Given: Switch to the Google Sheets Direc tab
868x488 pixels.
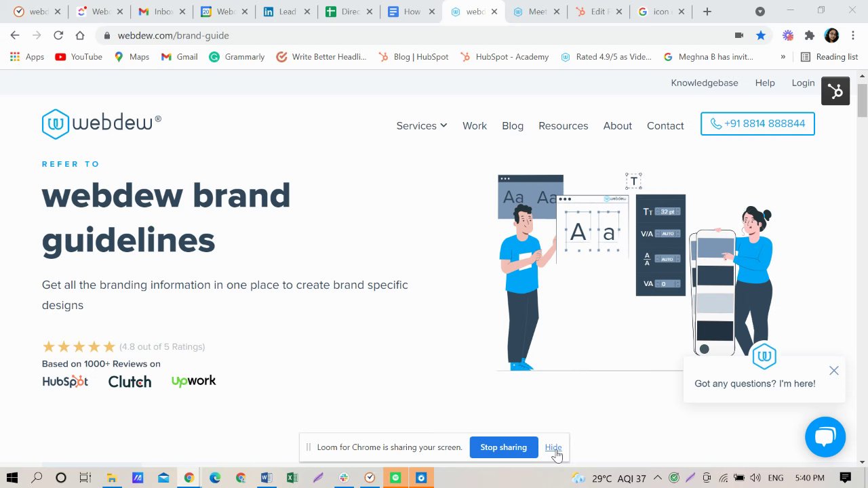Looking at the screenshot, I should [349, 12].
